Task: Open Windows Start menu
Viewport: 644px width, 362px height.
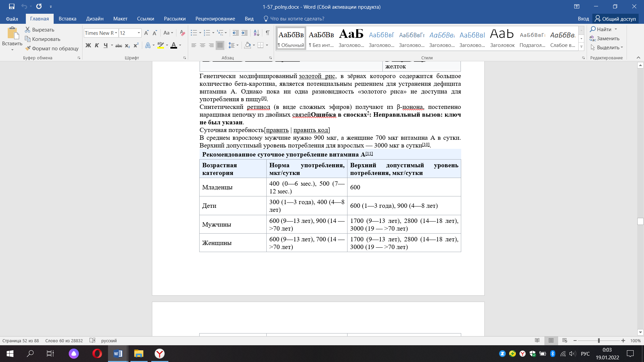Action: click(10, 354)
